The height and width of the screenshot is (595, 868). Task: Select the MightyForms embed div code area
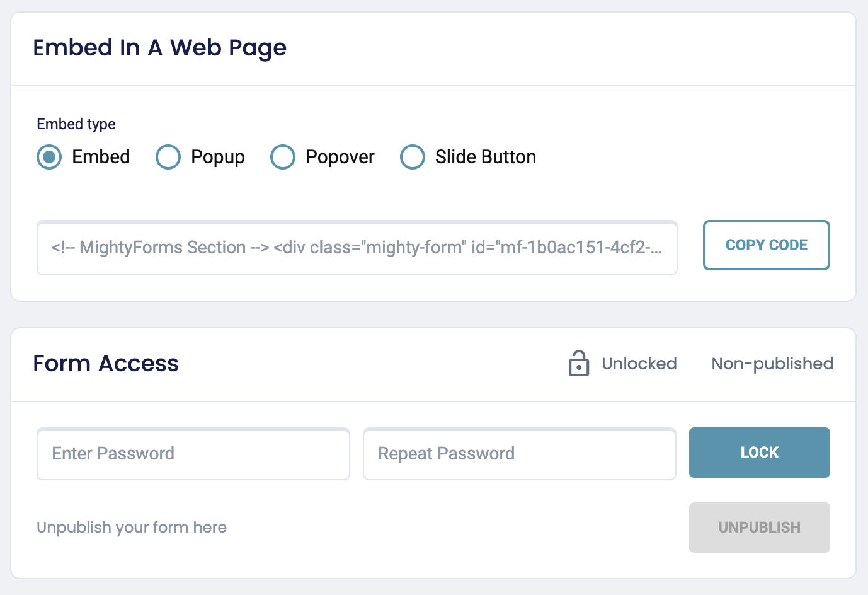357,248
